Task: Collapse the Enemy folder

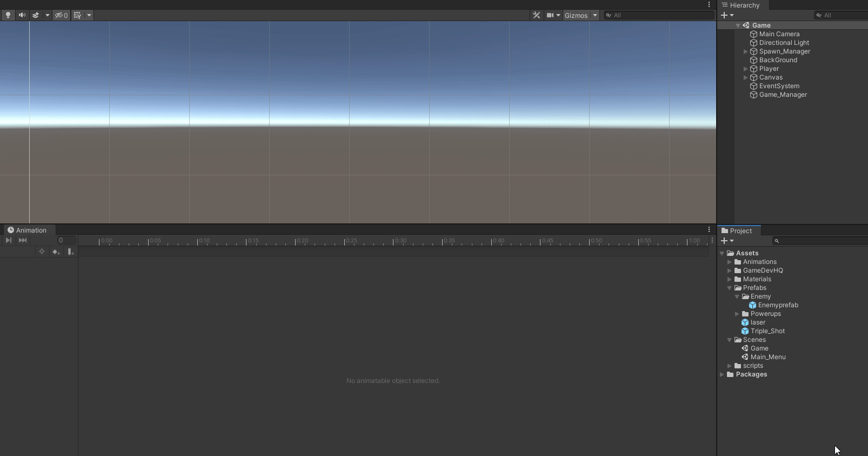Action: click(x=737, y=296)
